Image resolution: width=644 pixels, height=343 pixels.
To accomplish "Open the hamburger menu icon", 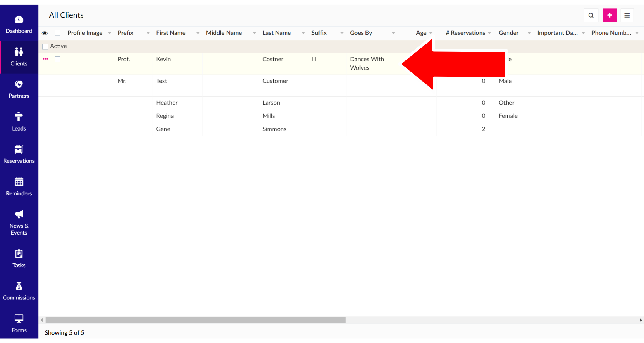I will click(627, 15).
